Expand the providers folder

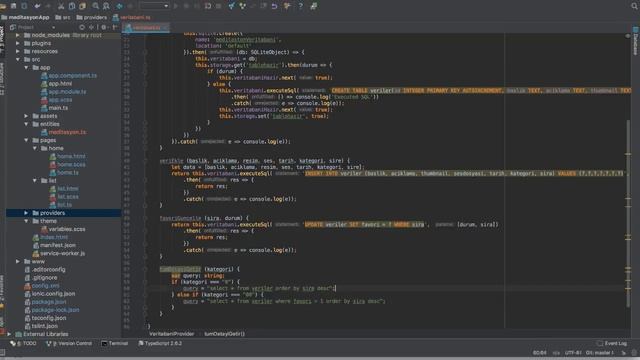[x=27, y=213]
